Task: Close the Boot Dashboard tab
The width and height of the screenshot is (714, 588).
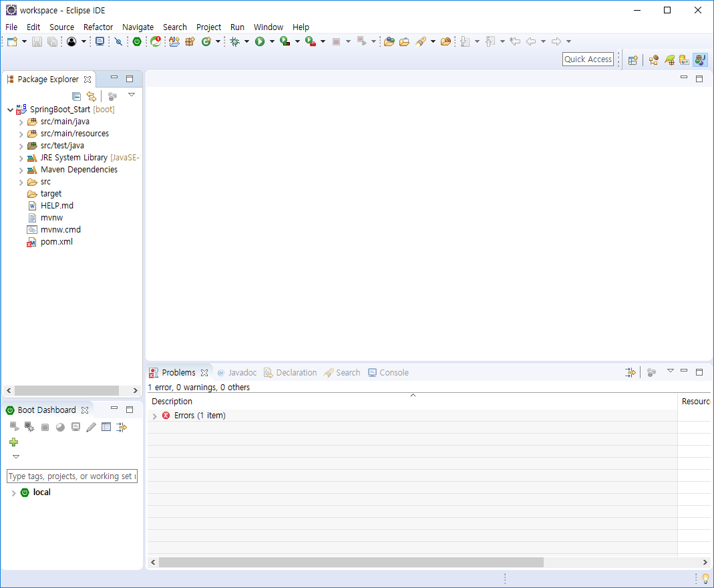Action: pos(85,410)
